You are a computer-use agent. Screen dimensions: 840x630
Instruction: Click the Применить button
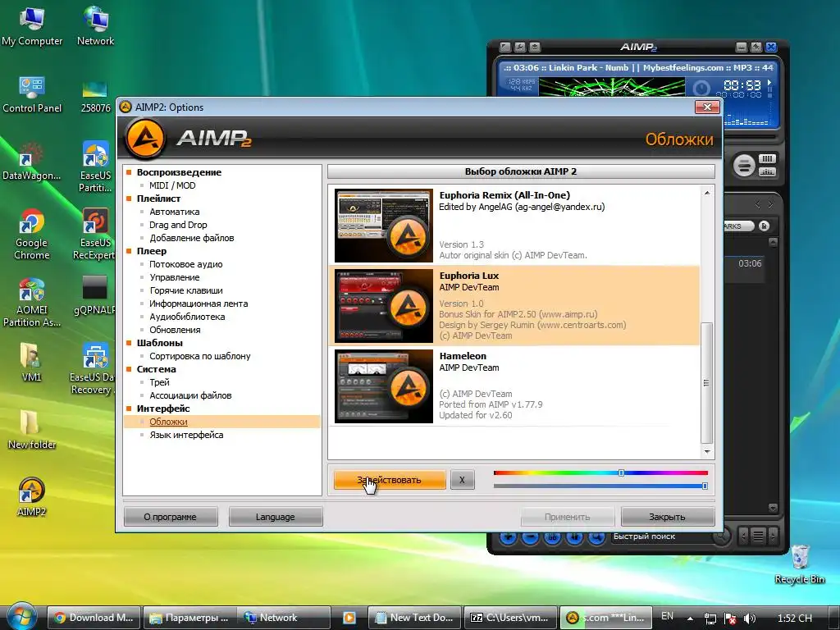click(568, 517)
